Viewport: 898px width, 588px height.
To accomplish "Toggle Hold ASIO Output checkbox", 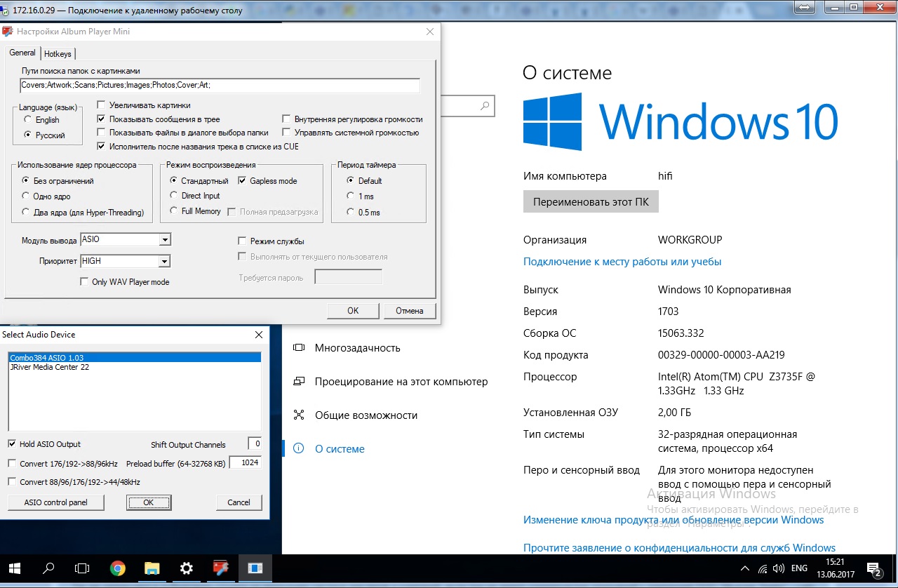I will pyautogui.click(x=12, y=444).
